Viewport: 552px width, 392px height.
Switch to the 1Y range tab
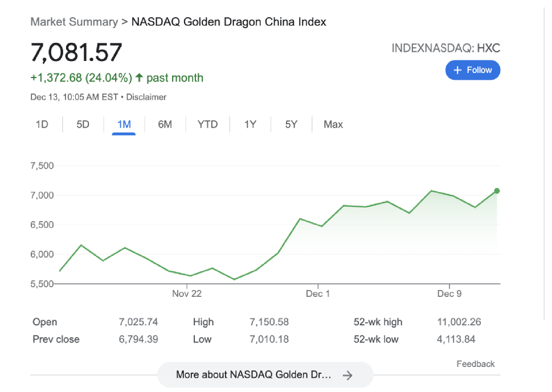(250, 124)
